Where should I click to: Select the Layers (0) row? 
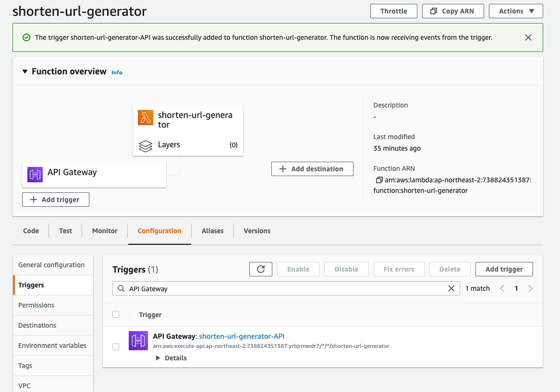coord(188,145)
